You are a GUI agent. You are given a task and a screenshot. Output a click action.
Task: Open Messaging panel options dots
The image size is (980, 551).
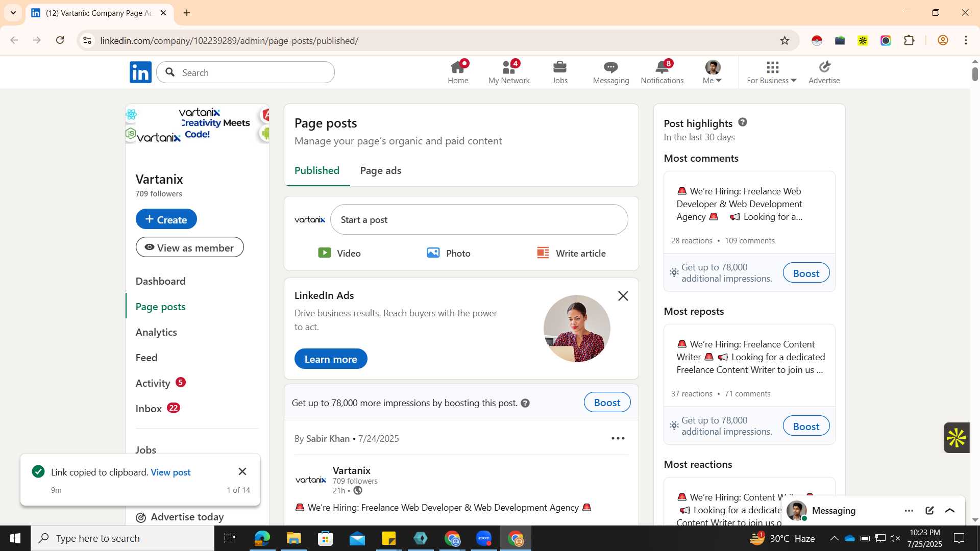tap(909, 511)
